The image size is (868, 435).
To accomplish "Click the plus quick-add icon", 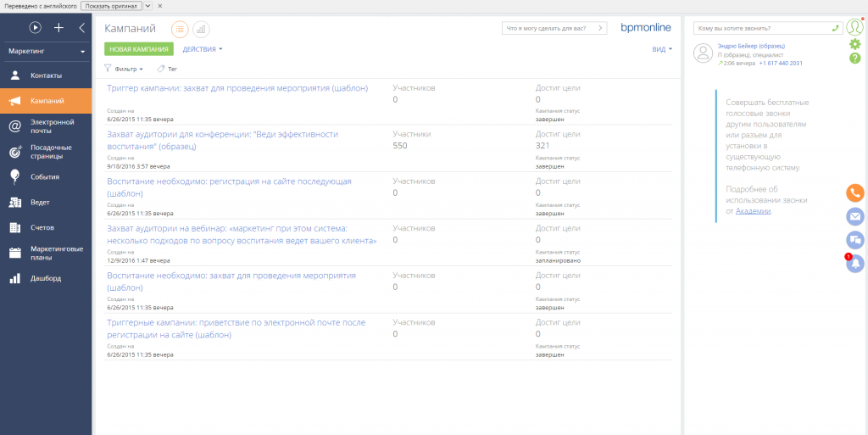I will point(58,27).
